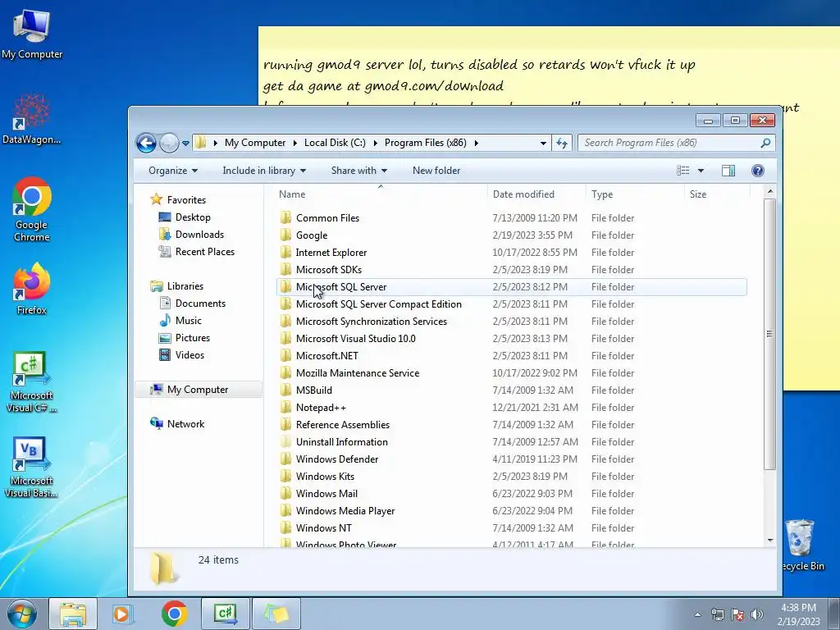Open Google Chrome desktop shortcut
The image size is (840, 630).
[32, 209]
